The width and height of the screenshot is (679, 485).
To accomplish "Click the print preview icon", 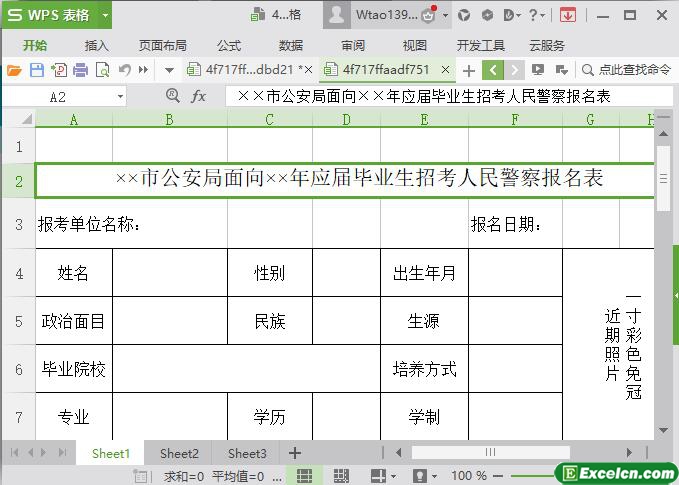I will tap(103, 70).
